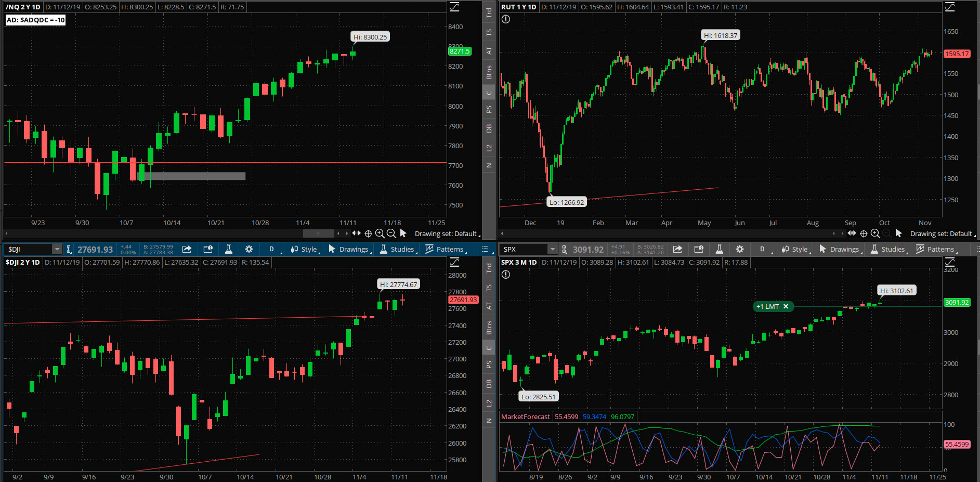Open the chart settings gear in $DJI toolbar

click(249, 249)
